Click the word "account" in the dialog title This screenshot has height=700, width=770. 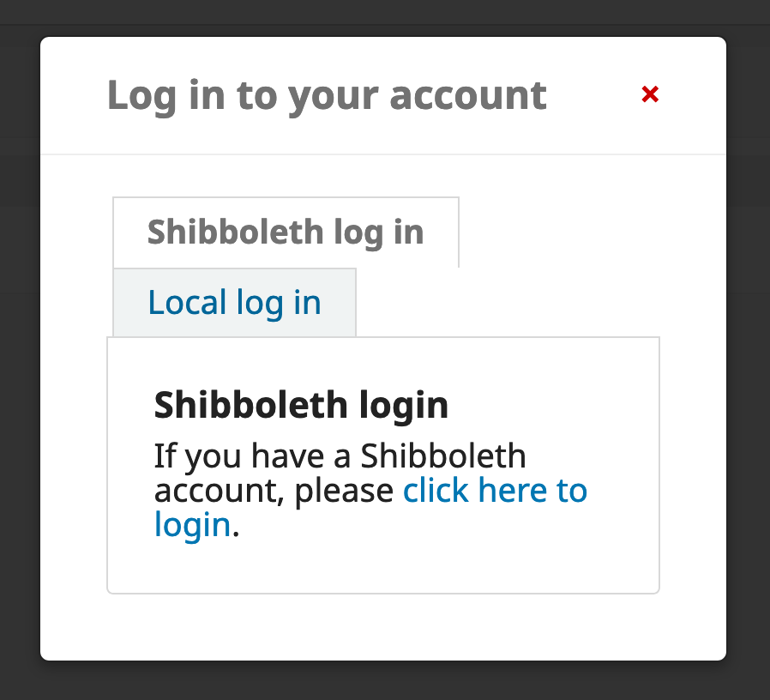(467, 94)
